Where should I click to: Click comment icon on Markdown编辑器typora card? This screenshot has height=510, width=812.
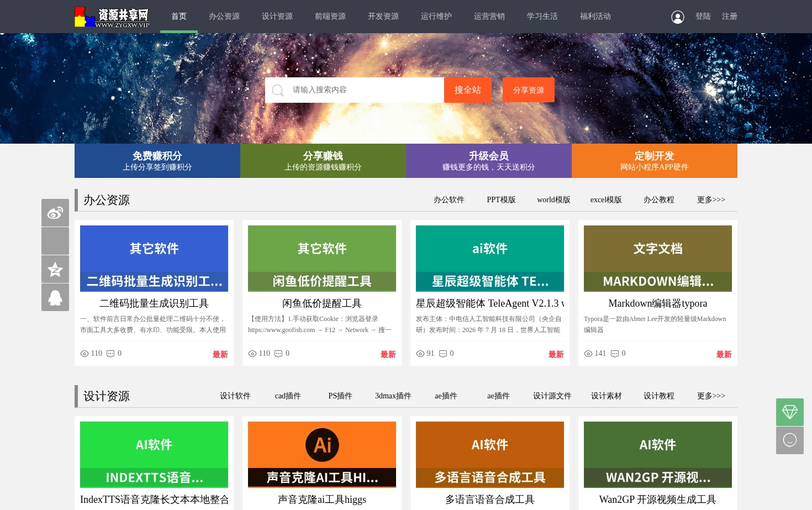615,354
